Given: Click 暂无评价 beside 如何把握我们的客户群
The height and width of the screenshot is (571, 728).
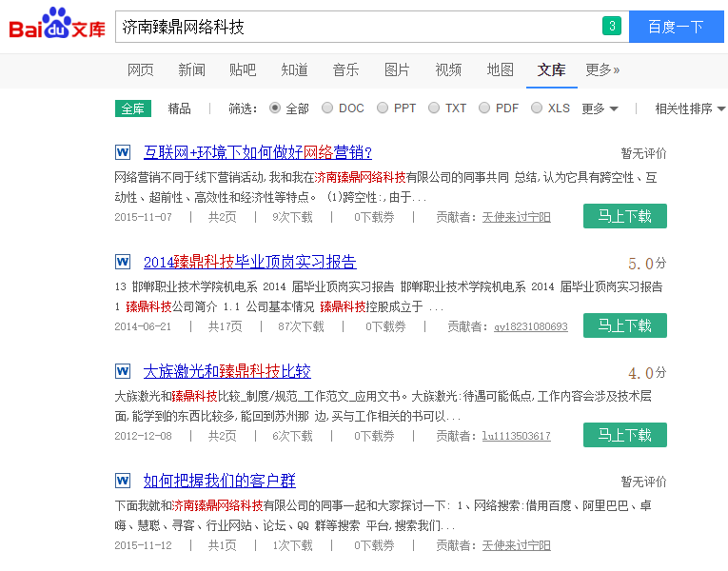Looking at the screenshot, I should click(643, 482).
